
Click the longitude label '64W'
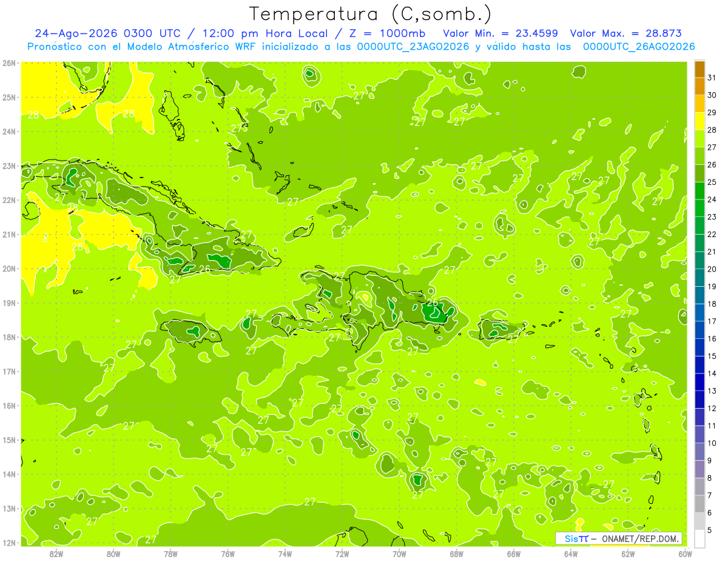[571, 554]
